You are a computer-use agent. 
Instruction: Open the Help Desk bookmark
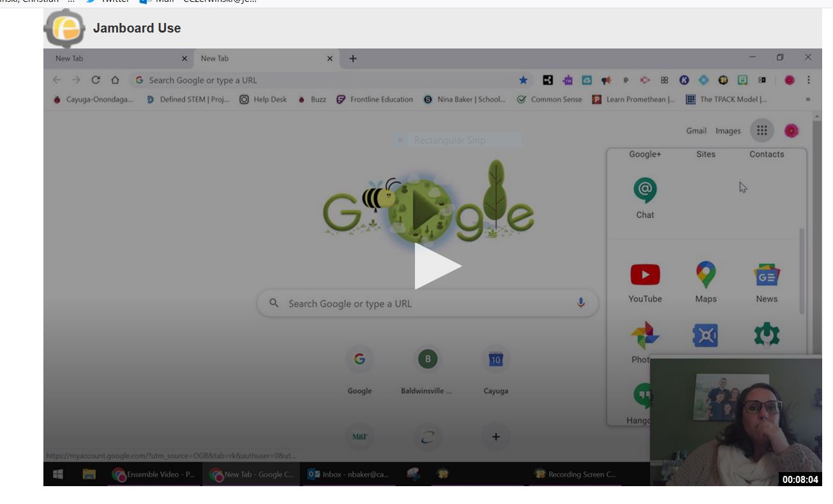(x=263, y=100)
